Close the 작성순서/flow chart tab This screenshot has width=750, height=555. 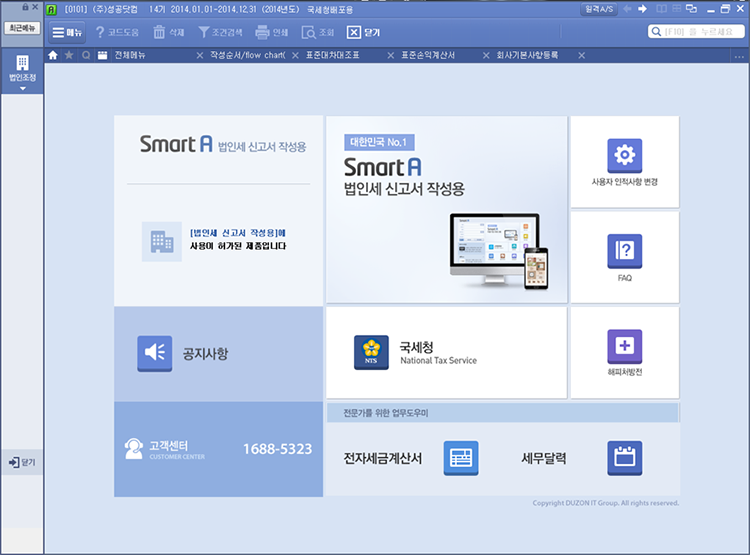296,56
